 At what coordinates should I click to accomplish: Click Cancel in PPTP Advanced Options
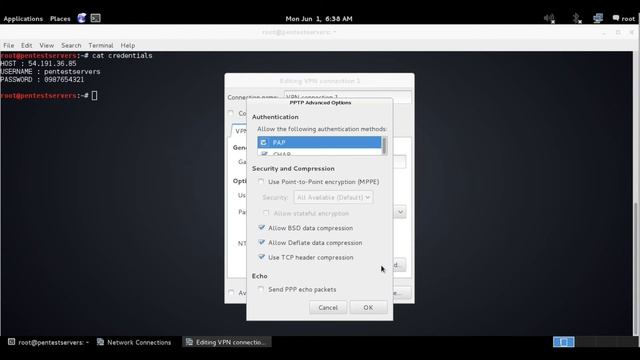pos(328,307)
